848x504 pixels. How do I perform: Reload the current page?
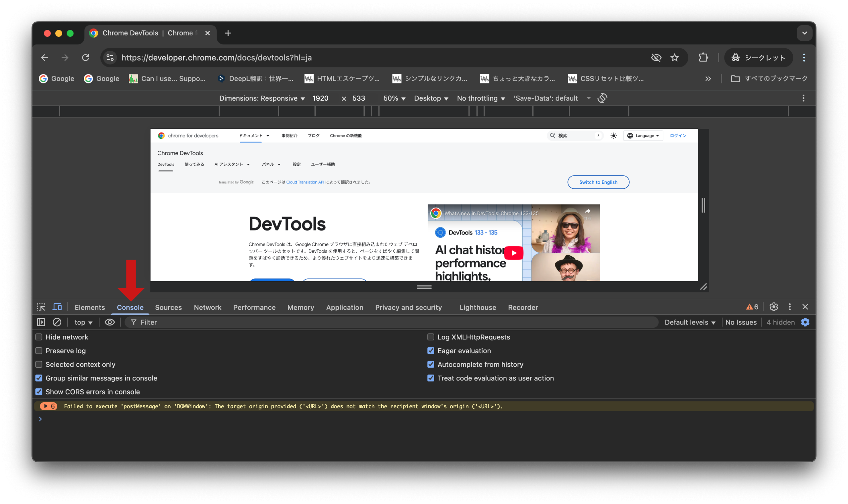coord(85,57)
